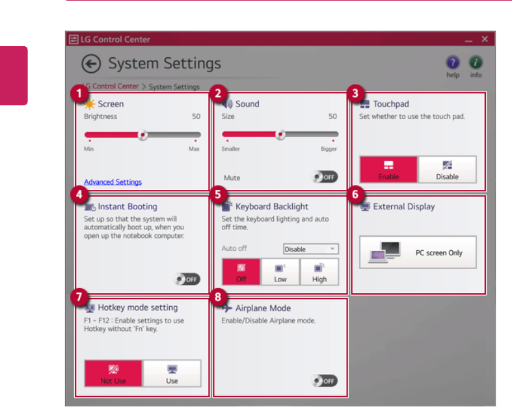Open the Advanced Settings link

click(x=113, y=182)
